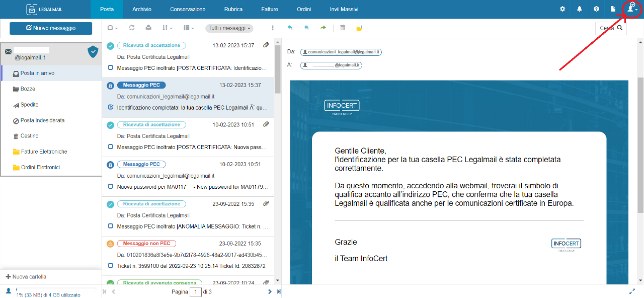Go to the Rubrica tab
Image resolution: width=644 pixels, height=298 pixels.
coord(233,9)
